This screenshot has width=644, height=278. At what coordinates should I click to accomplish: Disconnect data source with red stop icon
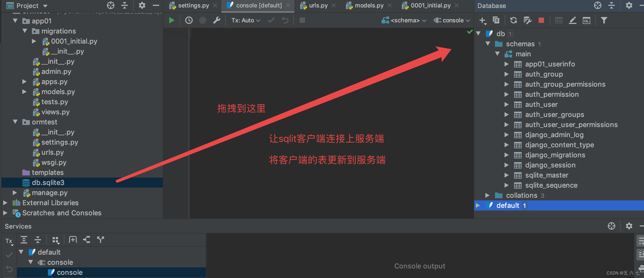[541, 20]
